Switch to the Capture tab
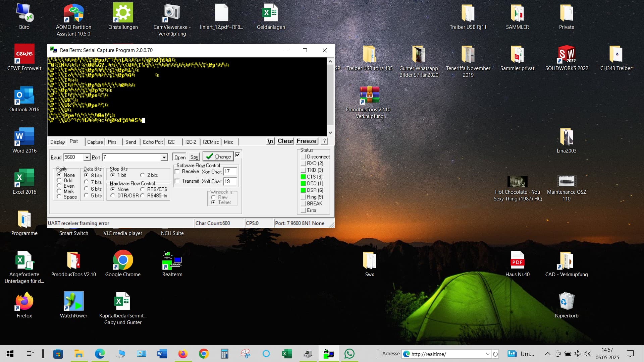644x362 pixels. click(x=95, y=142)
